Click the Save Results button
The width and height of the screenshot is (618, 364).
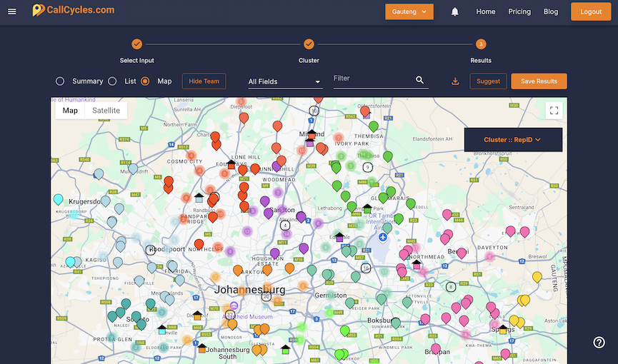click(539, 81)
